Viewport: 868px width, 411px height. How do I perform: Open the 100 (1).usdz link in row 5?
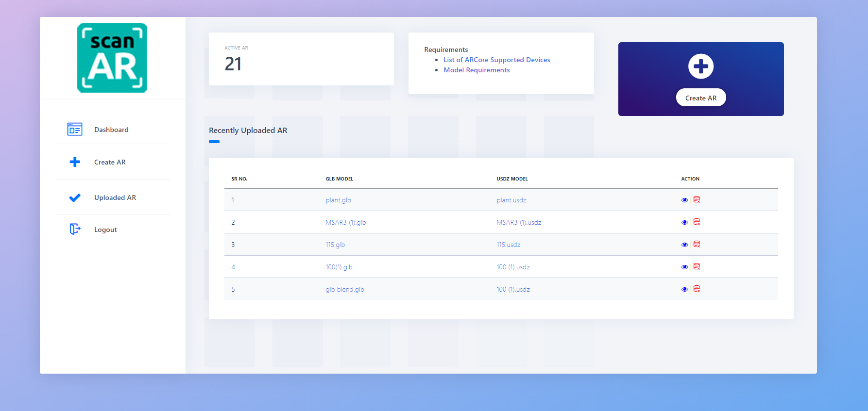(x=513, y=289)
